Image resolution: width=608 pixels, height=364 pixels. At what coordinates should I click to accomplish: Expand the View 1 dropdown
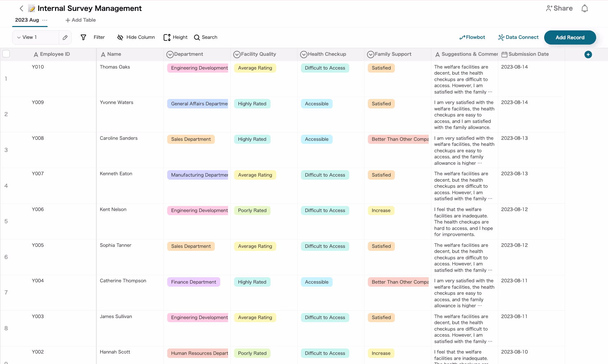[19, 37]
